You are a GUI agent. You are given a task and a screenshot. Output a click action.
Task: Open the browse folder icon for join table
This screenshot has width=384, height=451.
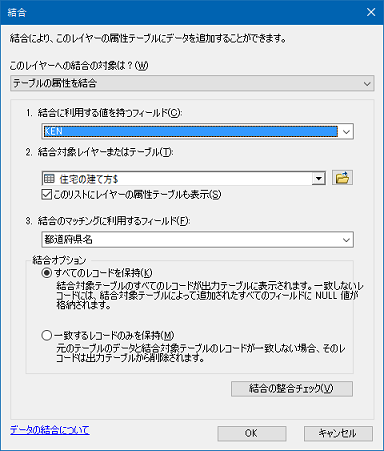(342, 178)
